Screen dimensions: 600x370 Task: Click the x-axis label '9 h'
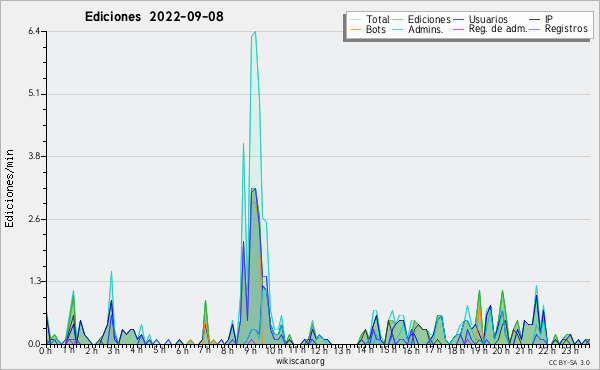coord(251,350)
